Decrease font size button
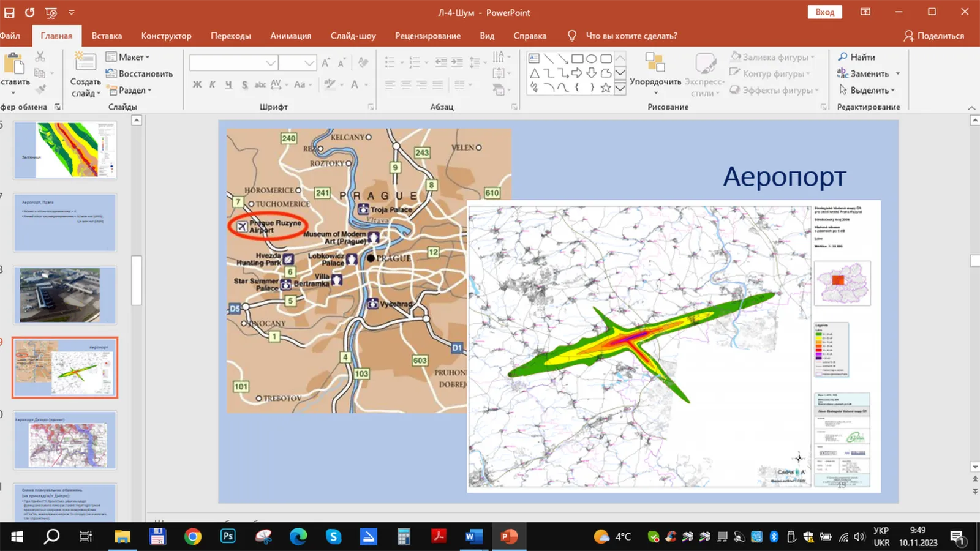The image size is (980, 551). point(342,62)
